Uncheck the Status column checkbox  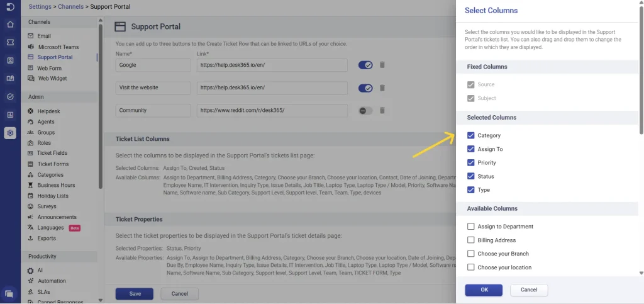tap(470, 176)
